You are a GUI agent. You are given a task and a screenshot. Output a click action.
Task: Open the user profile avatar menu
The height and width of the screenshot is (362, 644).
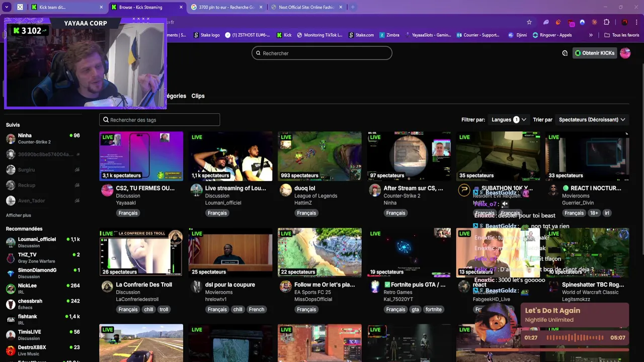point(625,53)
